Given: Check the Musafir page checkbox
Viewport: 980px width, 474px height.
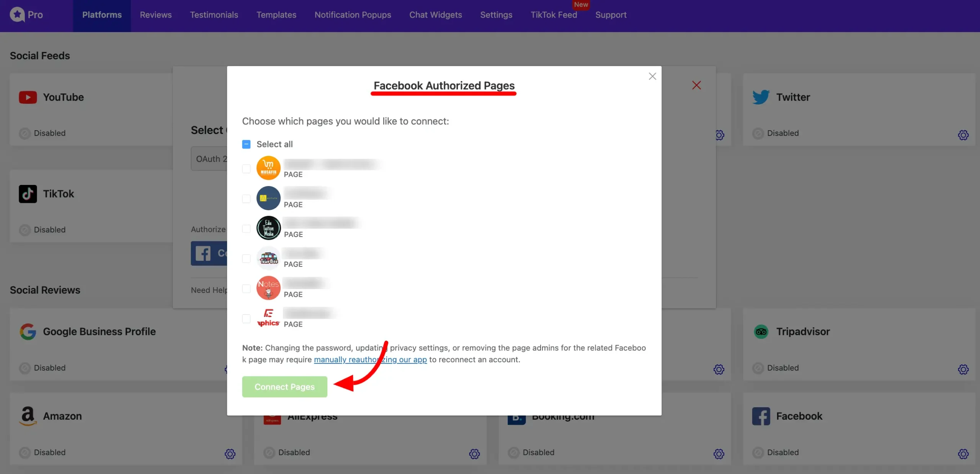Looking at the screenshot, I should 246,168.
